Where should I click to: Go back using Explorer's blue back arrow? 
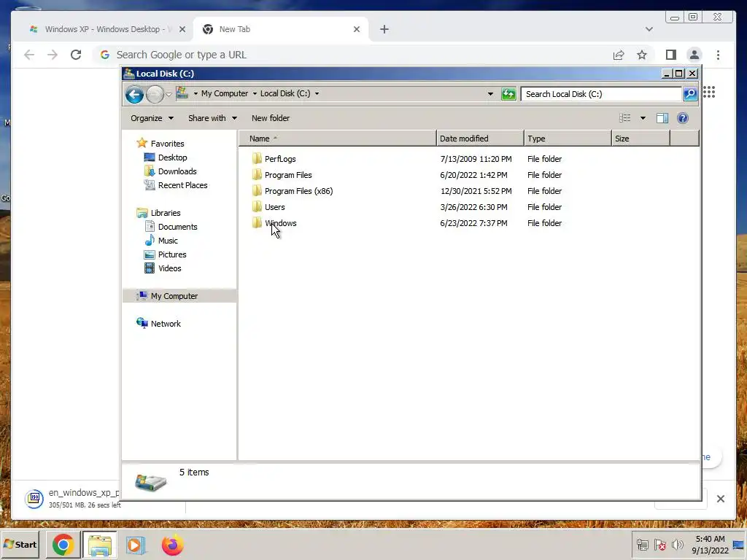pyautogui.click(x=134, y=94)
